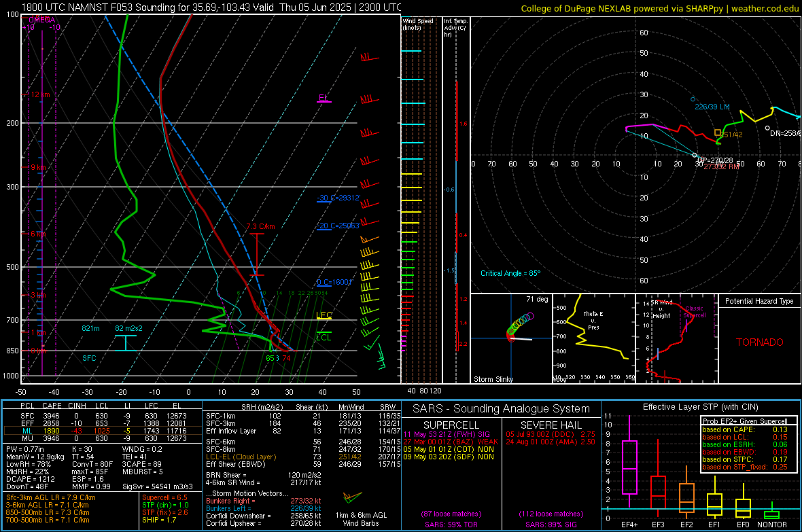The width and height of the screenshot is (802, 532).
Task: Click the DCAPE = 1212 value
Action: point(30,479)
